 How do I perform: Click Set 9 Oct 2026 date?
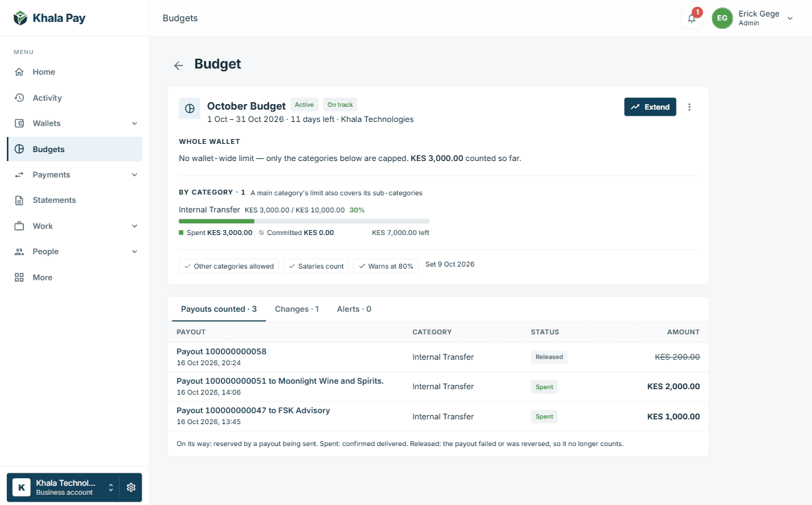coord(450,264)
